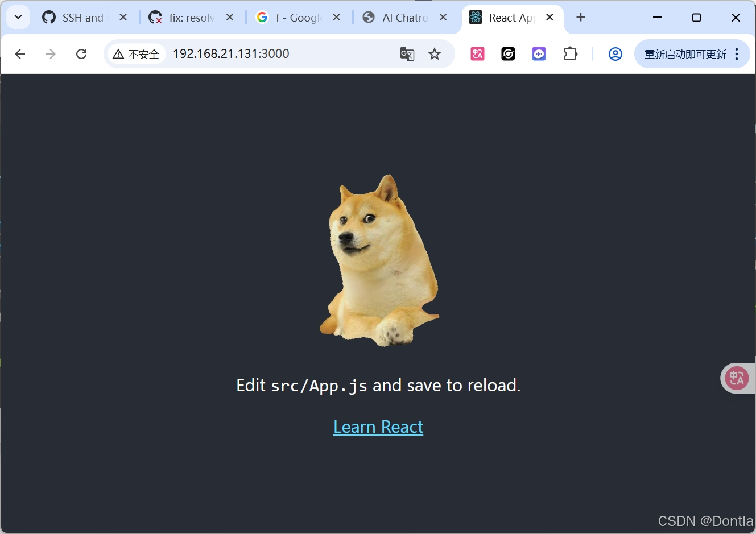Open the Extensions puzzle-piece menu
The image size is (756, 534).
point(570,54)
